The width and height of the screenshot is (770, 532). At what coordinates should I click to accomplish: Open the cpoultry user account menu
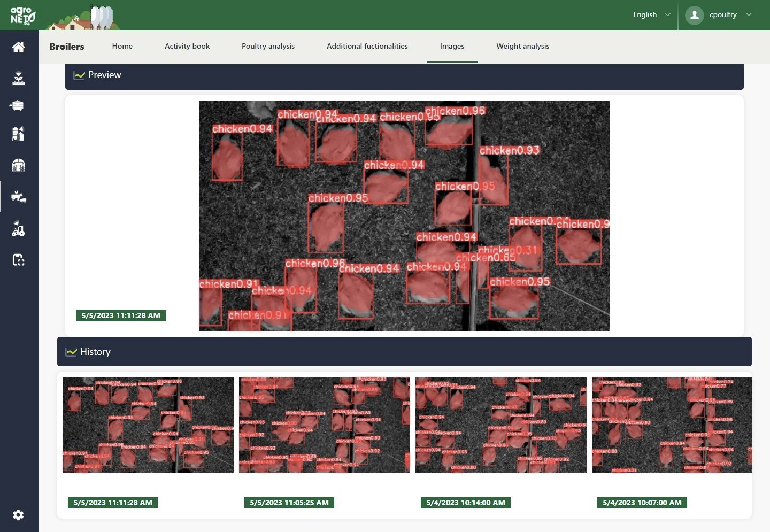pyautogui.click(x=723, y=15)
